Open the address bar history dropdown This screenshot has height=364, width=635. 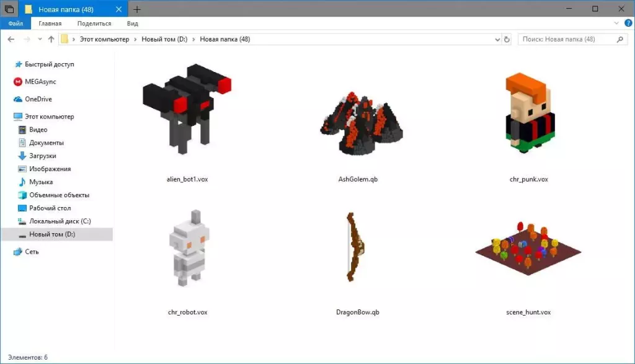[x=496, y=38]
